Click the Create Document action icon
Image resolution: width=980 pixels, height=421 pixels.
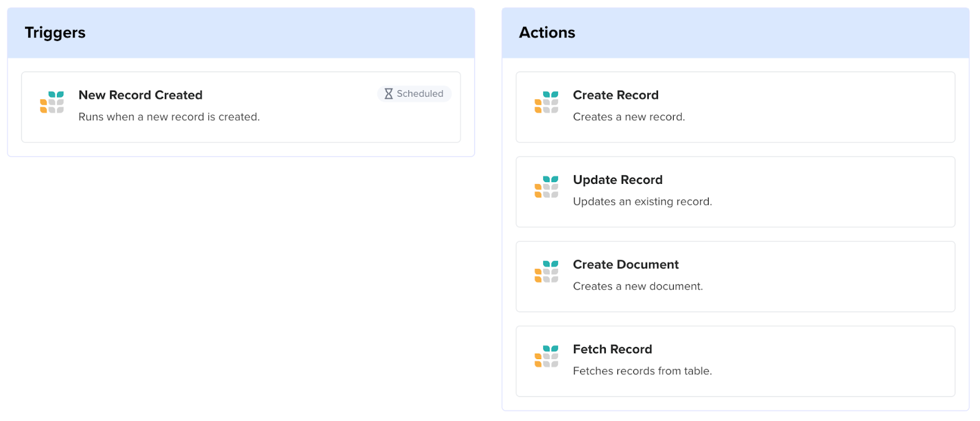coord(546,271)
